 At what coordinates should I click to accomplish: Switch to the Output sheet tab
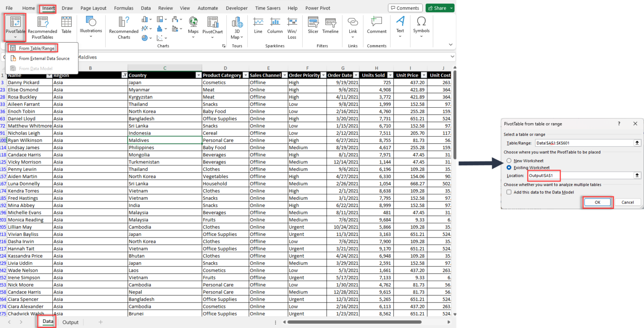pyautogui.click(x=70, y=322)
